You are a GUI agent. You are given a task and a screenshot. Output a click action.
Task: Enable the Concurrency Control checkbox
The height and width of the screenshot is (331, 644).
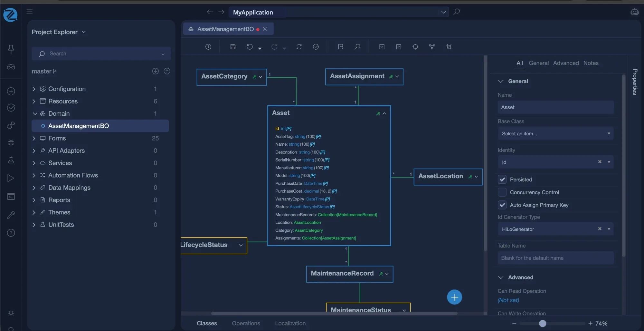point(502,192)
